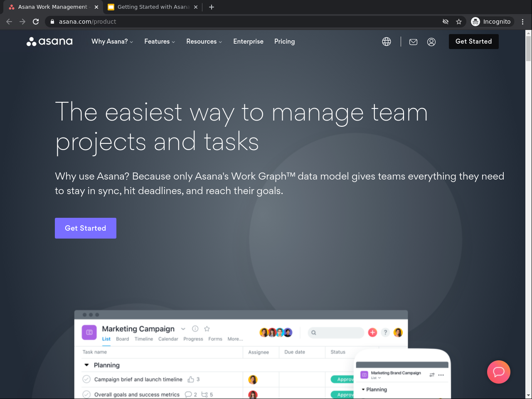Switch to the Board view tab
Screen dimensions: 532x399
point(123,339)
